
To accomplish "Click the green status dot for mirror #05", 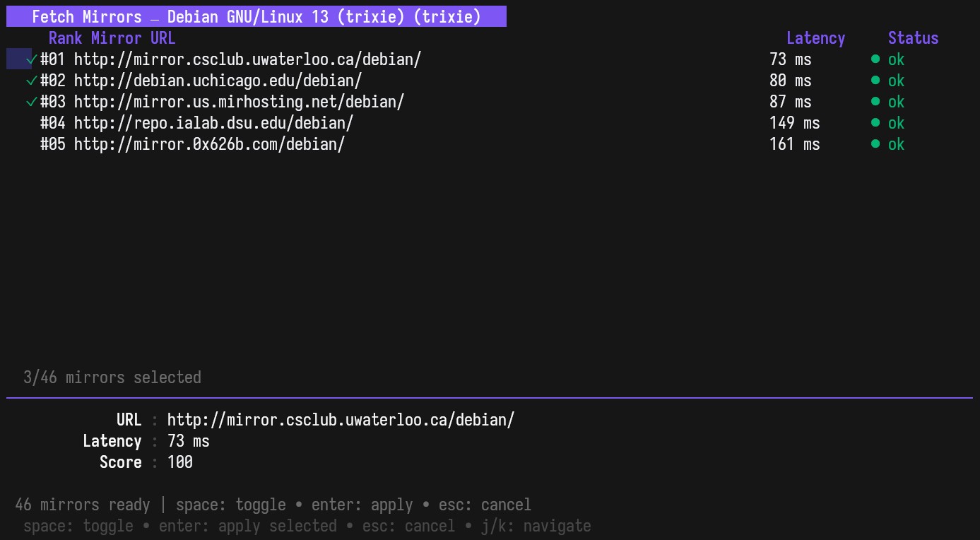I will pos(875,144).
